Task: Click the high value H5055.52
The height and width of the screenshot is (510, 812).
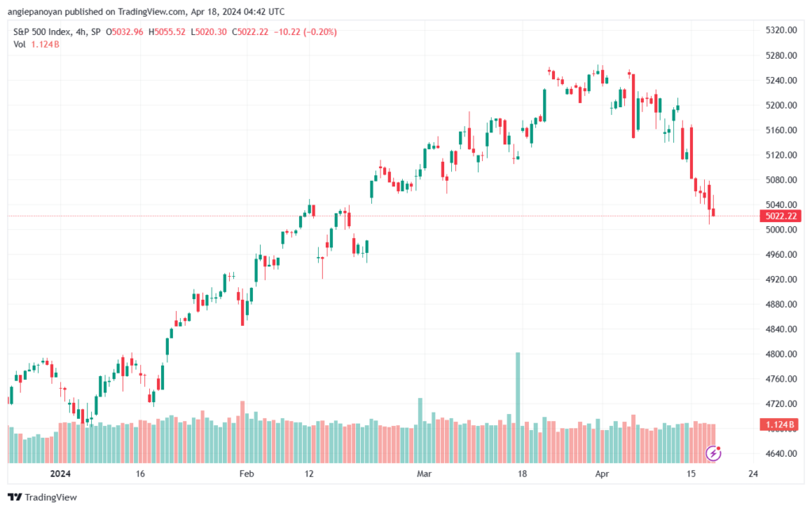Action: tap(167, 32)
